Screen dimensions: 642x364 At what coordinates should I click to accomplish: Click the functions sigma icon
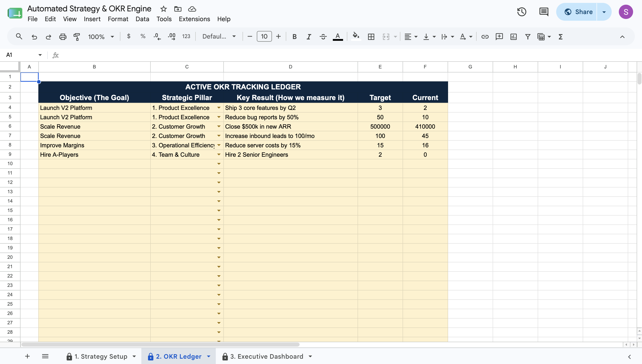[x=560, y=37]
